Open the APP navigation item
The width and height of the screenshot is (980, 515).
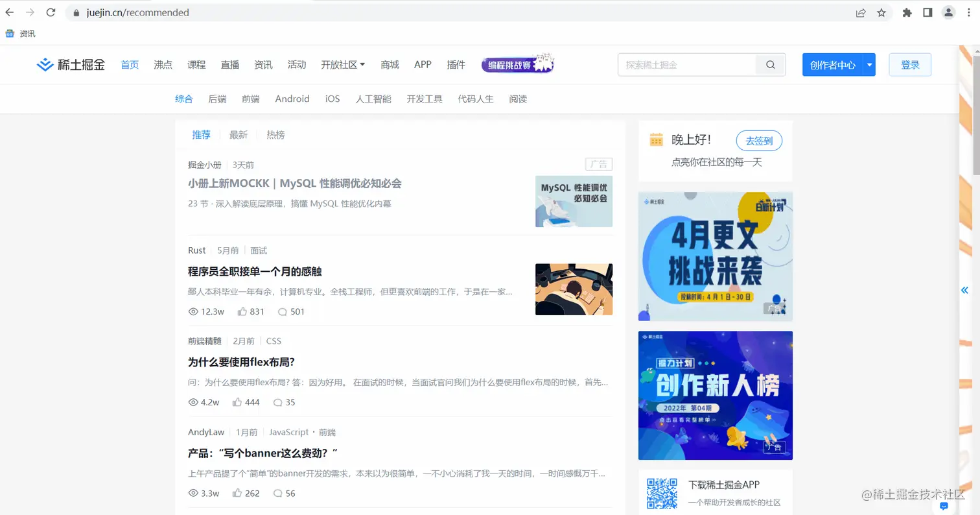(423, 64)
